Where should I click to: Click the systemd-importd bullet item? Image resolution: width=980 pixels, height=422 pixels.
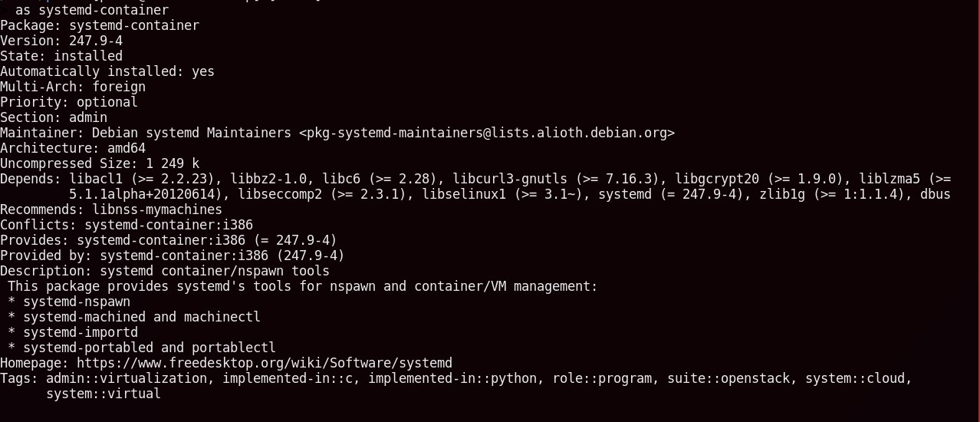81,332
